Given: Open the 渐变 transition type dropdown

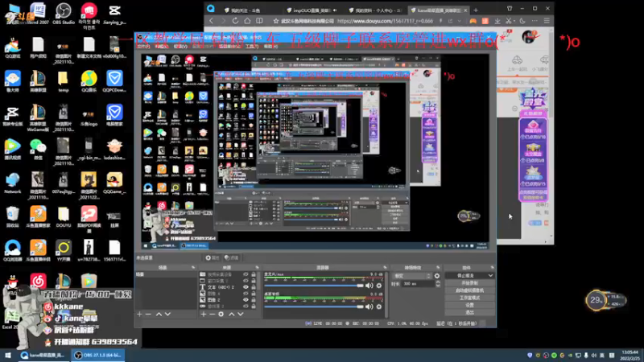Looking at the screenshot, I should point(412,276).
